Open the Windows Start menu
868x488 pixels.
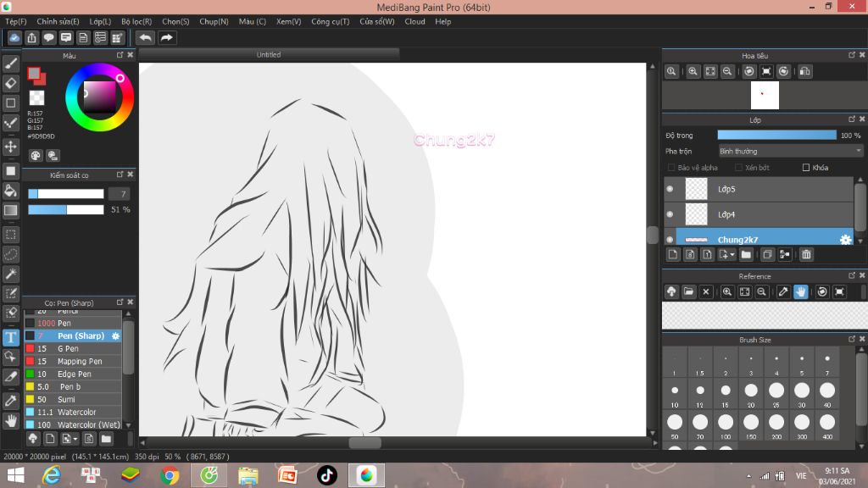[15, 475]
